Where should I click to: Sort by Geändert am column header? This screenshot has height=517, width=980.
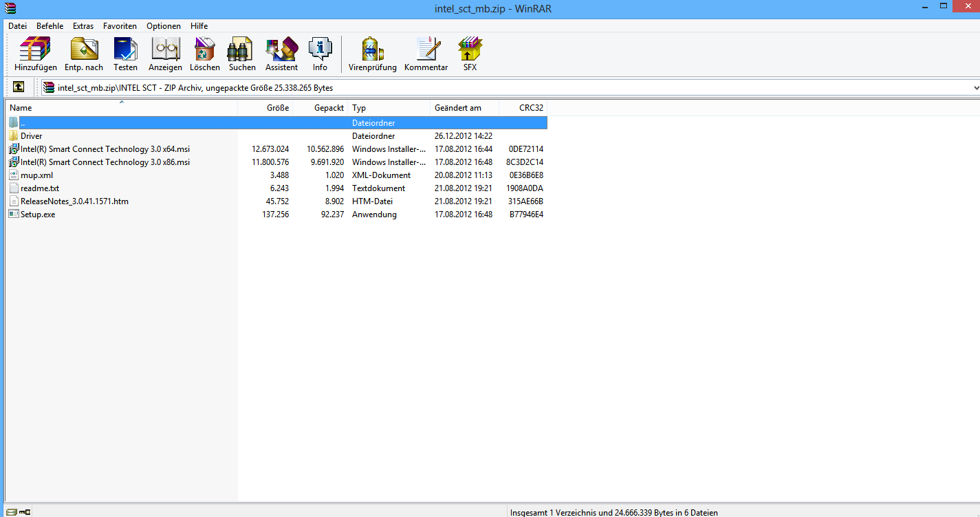[x=465, y=108]
